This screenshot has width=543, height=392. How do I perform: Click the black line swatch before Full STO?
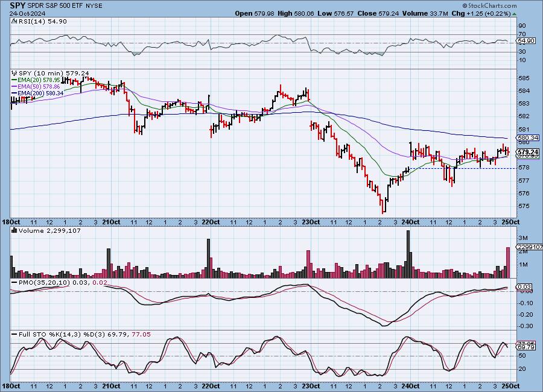[x=14, y=335]
